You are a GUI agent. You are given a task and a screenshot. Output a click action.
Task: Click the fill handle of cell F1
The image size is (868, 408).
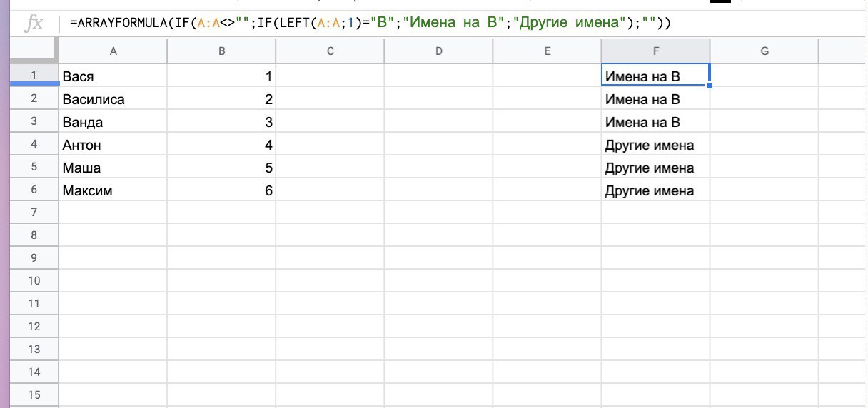[x=710, y=86]
